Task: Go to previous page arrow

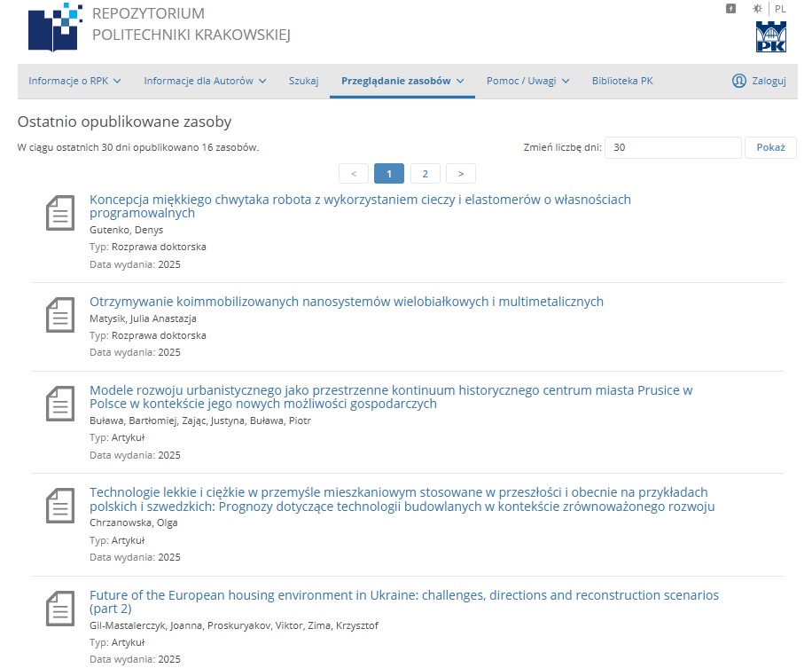Action: coord(354,174)
